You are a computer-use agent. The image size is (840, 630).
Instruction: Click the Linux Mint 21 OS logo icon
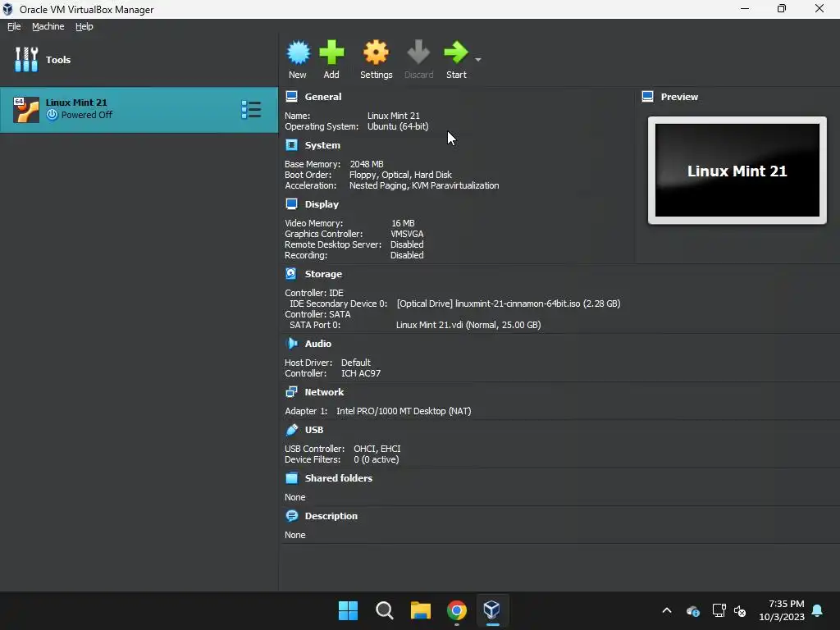(25, 110)
